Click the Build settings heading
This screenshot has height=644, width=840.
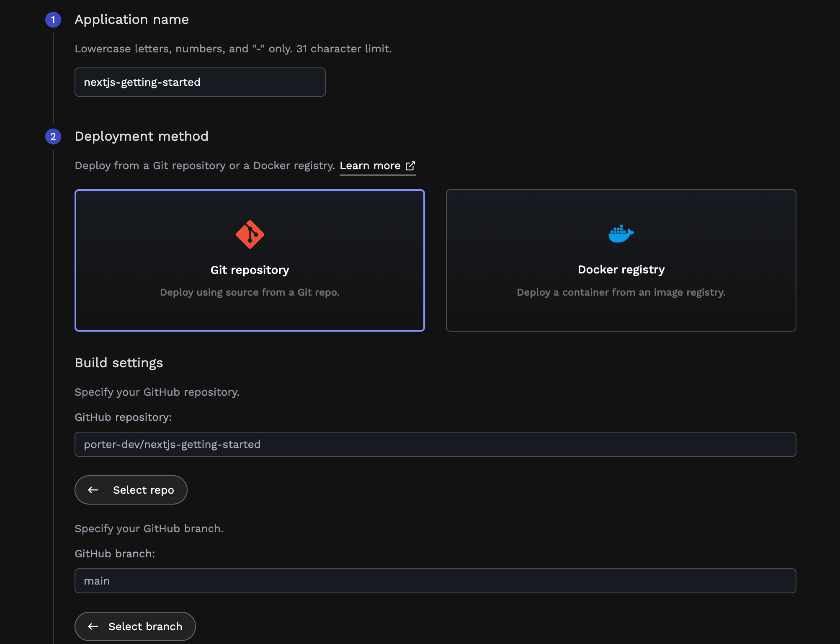tap(119, 363)
